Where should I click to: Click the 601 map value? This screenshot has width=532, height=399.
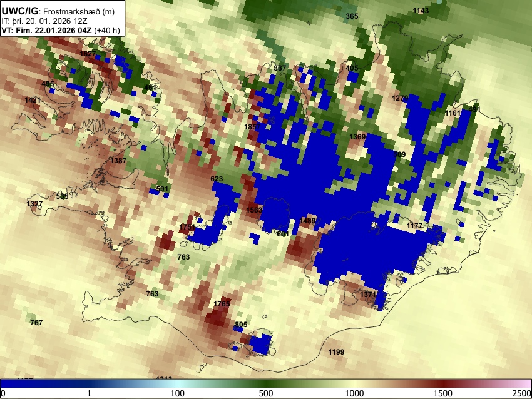[x=283, y=234]
